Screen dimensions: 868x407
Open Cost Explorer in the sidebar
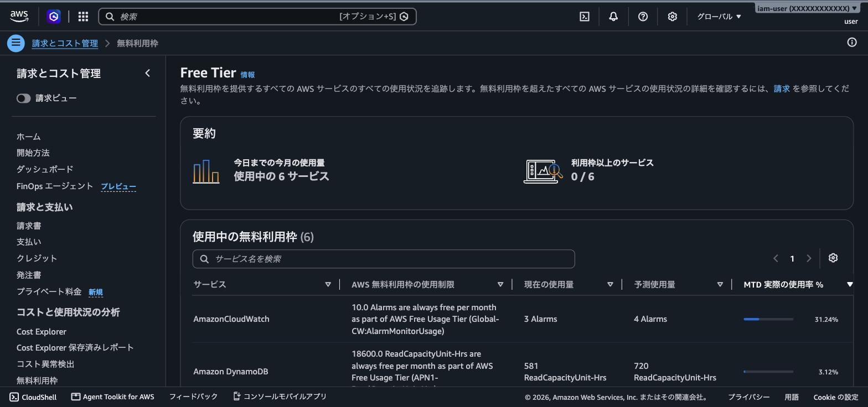point(42,332)
